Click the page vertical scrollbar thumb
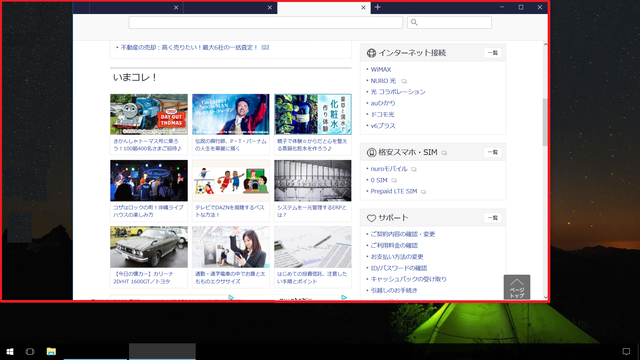Image resolution: width=640 pixels, height=360 pixels. 545,122
